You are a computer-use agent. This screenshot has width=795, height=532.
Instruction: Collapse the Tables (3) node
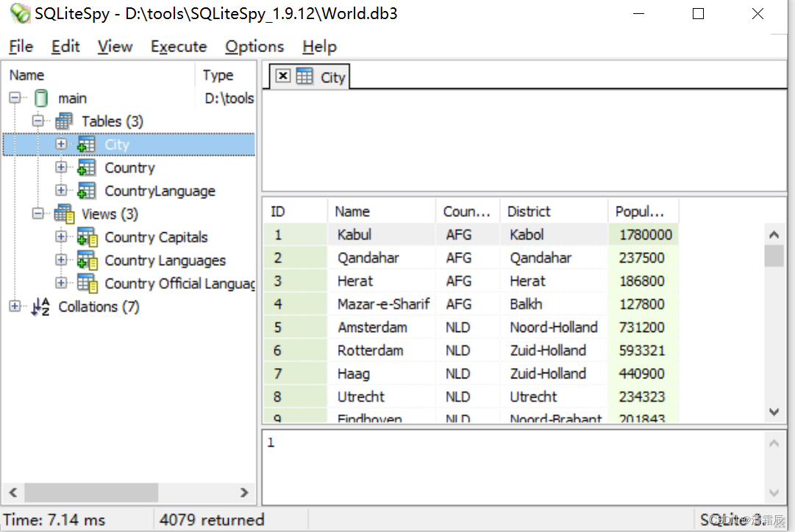click(38, 121)
